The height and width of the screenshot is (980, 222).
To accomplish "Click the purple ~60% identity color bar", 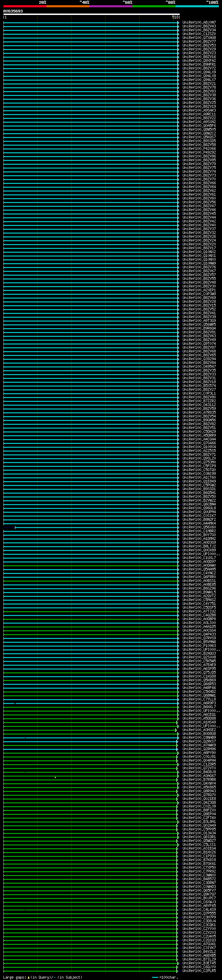I will (x=111, y=6).
